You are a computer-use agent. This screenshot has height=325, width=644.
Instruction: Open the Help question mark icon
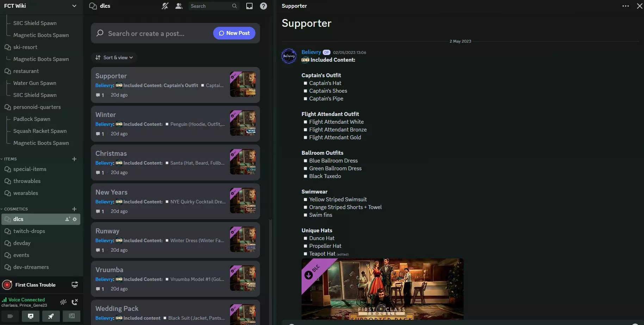tap(264, 6)
